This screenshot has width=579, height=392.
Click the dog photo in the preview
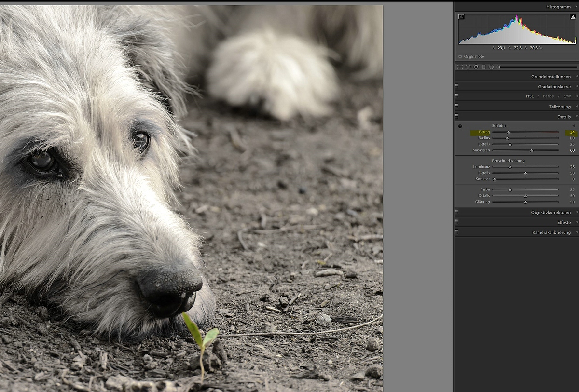click(x=191, y=198)
